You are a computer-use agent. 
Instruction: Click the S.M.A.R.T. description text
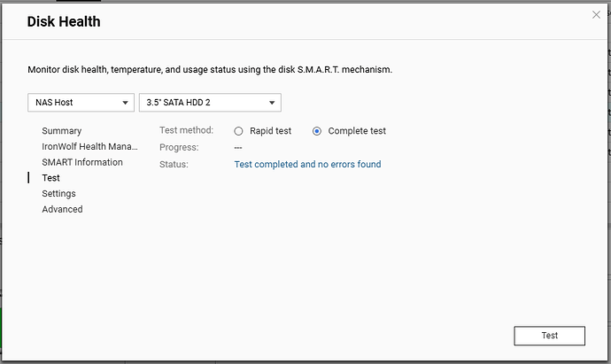click(210, 69)
